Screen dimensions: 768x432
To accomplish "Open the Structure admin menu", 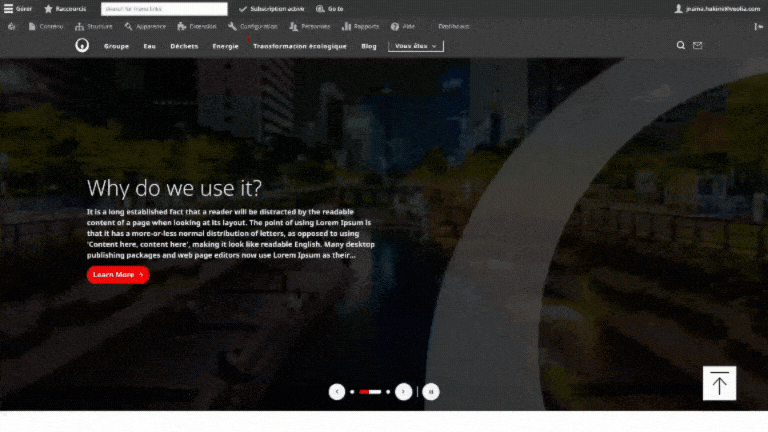I will tap(94, 26).
